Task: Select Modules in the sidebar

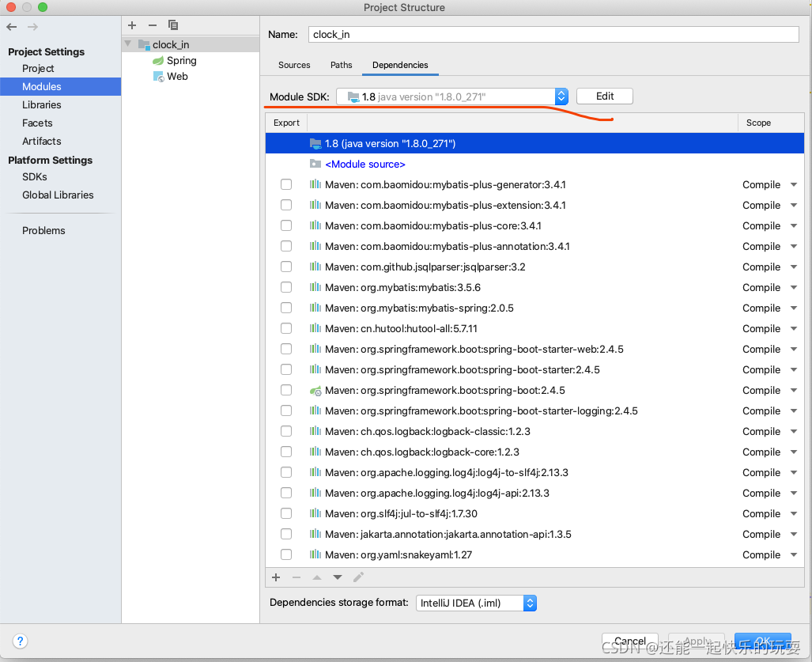Action: coord(61,86)
